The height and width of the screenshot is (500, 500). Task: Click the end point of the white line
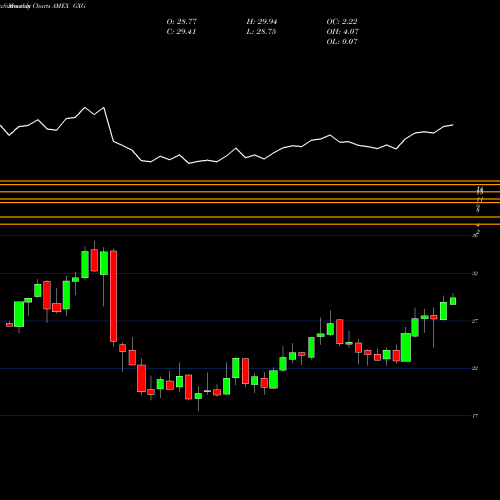click(x=453, y=125)
